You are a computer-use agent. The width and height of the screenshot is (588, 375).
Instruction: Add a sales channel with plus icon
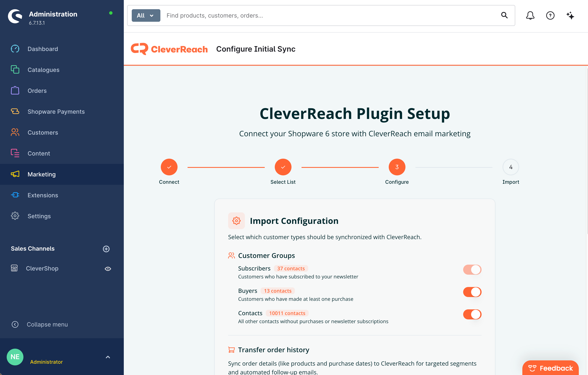pos(106,249)
